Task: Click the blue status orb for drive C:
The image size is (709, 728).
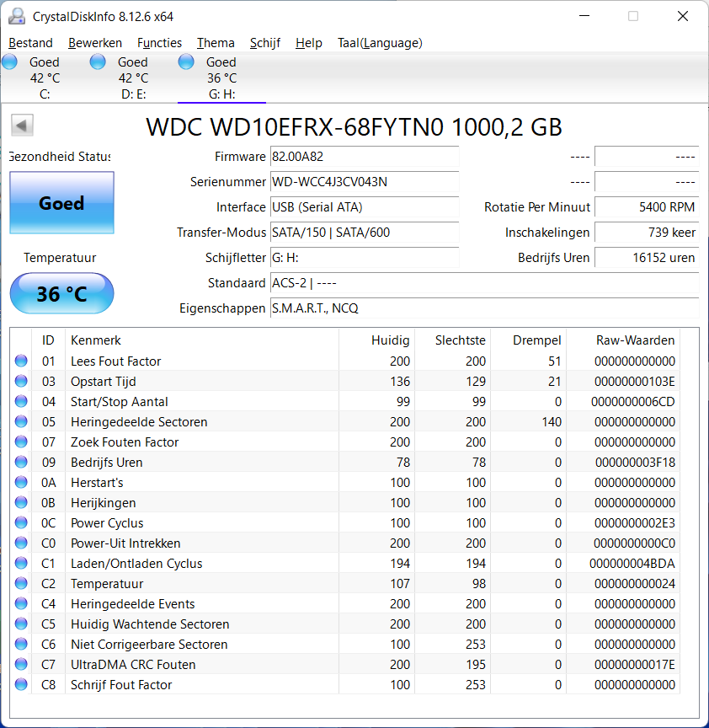Action: 10,62
